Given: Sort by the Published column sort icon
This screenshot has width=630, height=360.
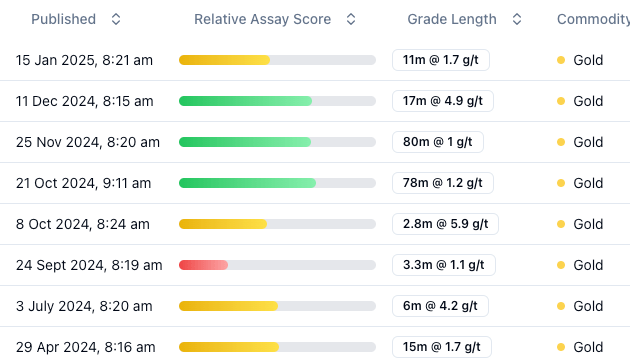Looking at the screenshot, I should (116, 19).
